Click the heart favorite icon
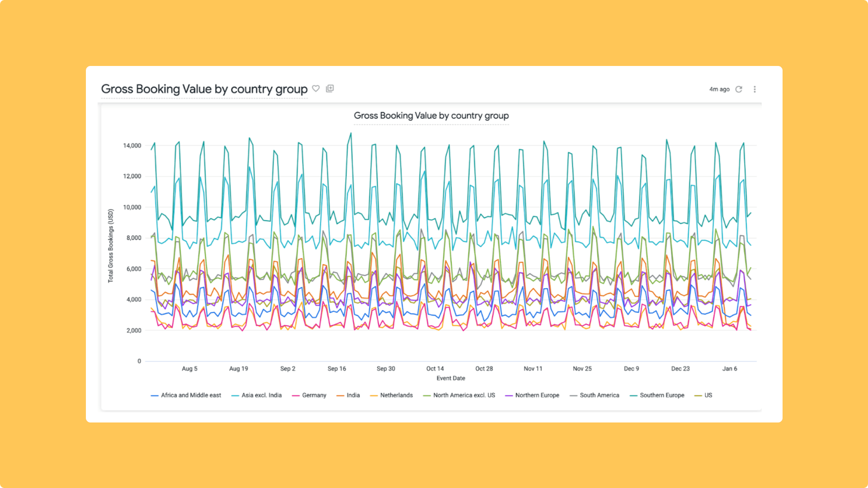This screenshot has width=868, height=488. coord(316,89)
